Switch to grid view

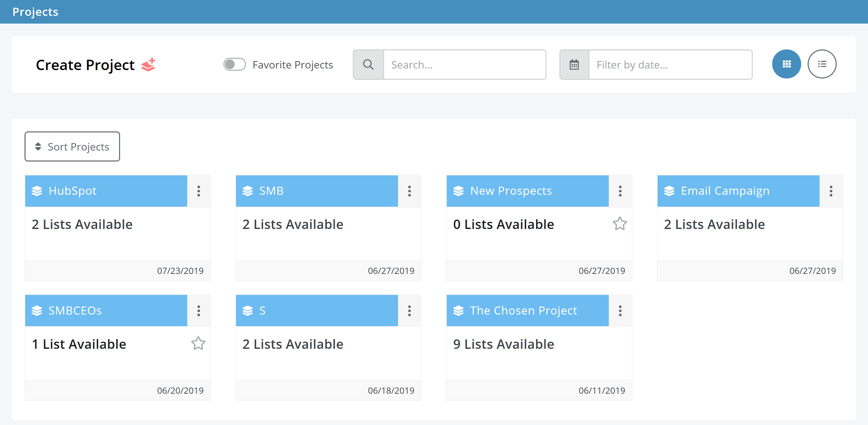[x=786, y=64]
